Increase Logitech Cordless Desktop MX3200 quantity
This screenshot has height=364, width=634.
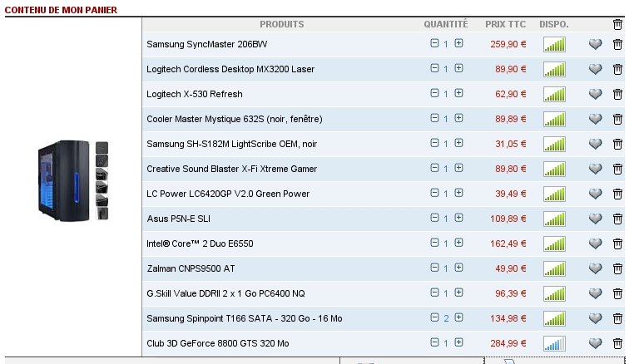[458, 68]
